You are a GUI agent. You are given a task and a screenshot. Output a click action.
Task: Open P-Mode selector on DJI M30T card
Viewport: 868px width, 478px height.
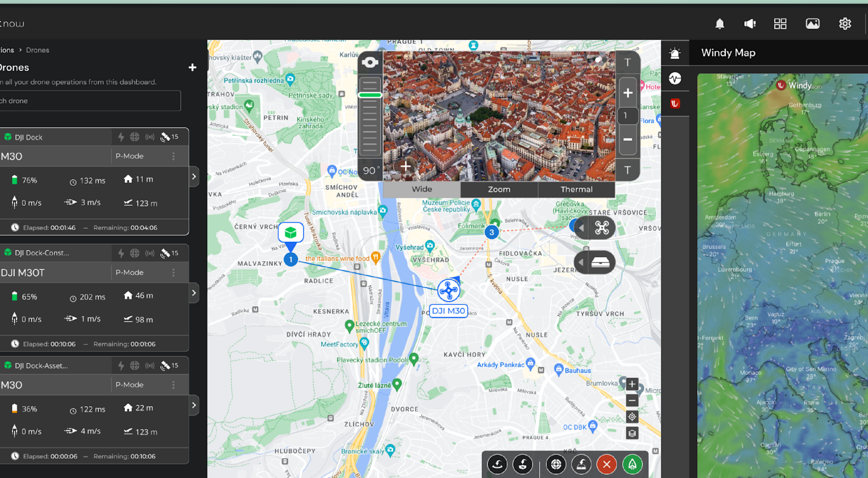pos(130,272)
